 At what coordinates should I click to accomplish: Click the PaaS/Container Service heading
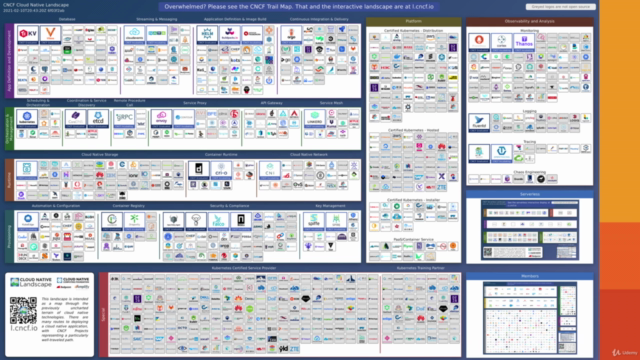point(413,240)
